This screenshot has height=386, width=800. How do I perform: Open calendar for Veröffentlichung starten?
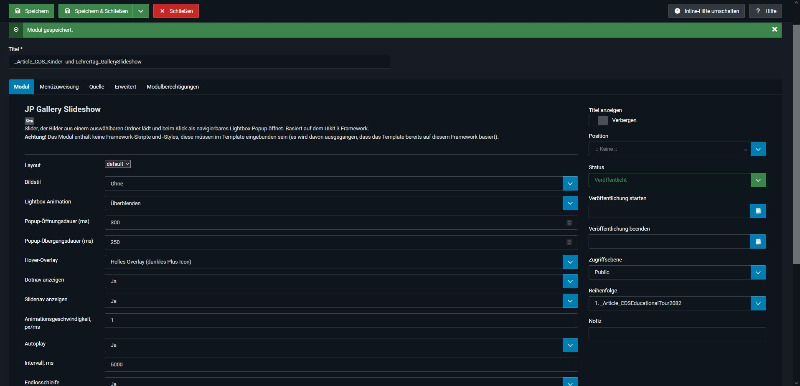click(758, 211)
